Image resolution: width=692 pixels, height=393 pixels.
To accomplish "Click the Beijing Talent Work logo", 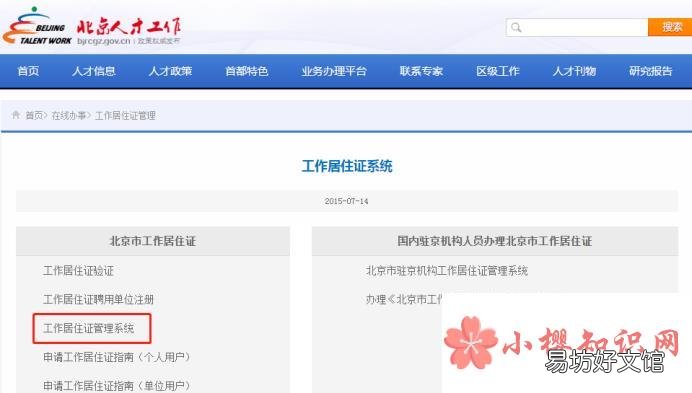I will [x=37, y=26].
